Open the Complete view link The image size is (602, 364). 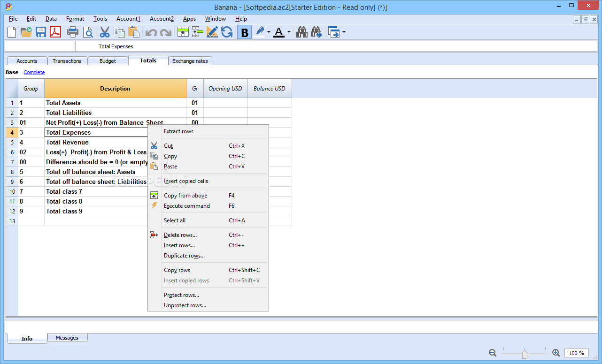point(34,72)
